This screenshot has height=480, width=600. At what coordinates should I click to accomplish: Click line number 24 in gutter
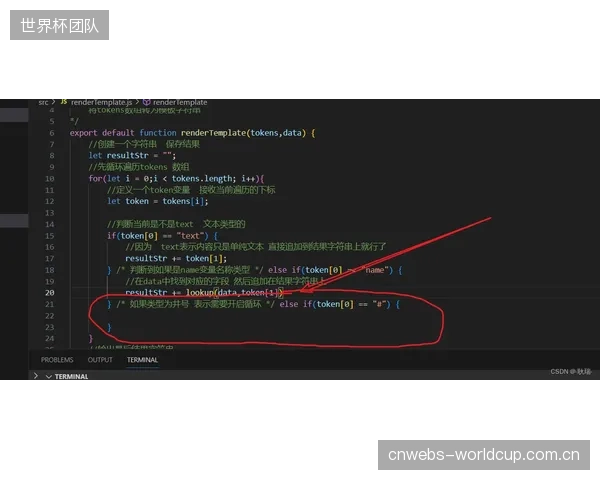[x=50, y=338]
